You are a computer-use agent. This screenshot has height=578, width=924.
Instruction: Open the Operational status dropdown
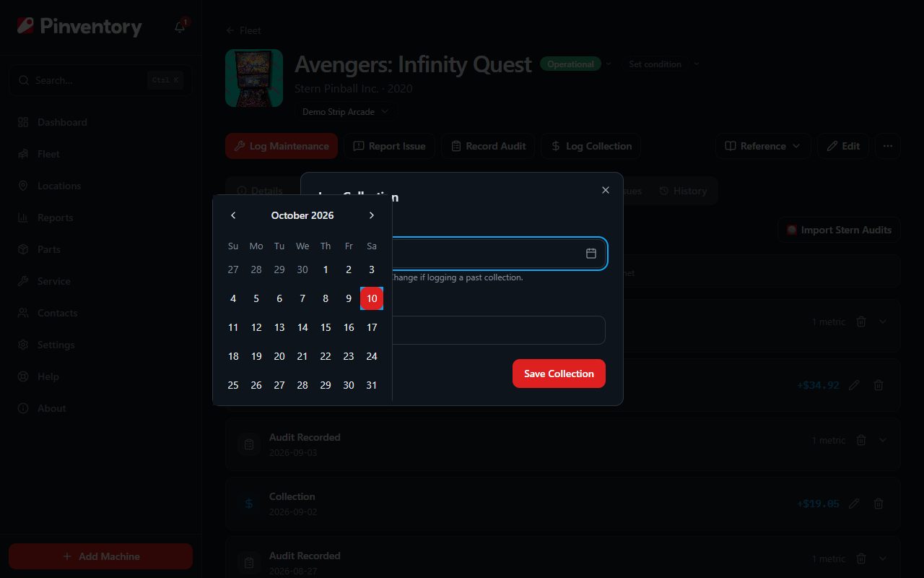pos(577,64)
